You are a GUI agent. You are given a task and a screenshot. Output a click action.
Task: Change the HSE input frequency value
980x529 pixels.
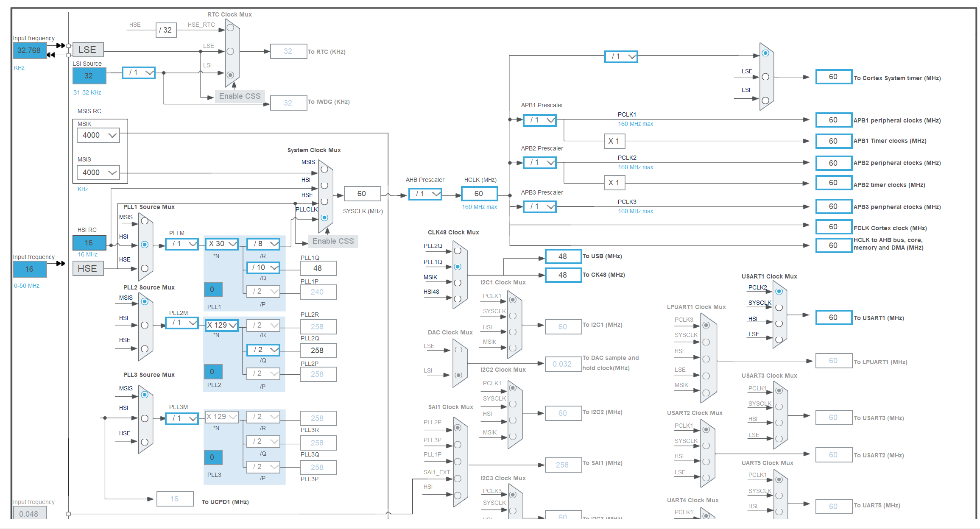coord(30,269)
